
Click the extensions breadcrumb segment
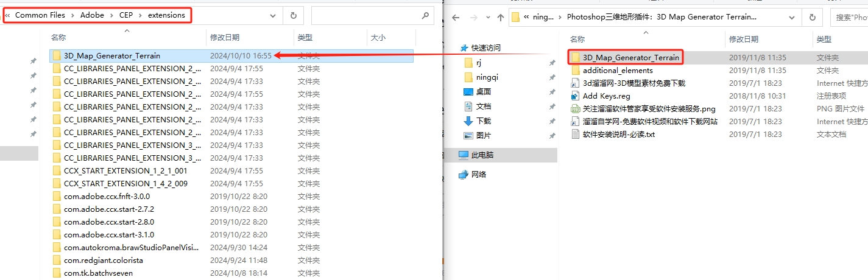click(166, 15)
